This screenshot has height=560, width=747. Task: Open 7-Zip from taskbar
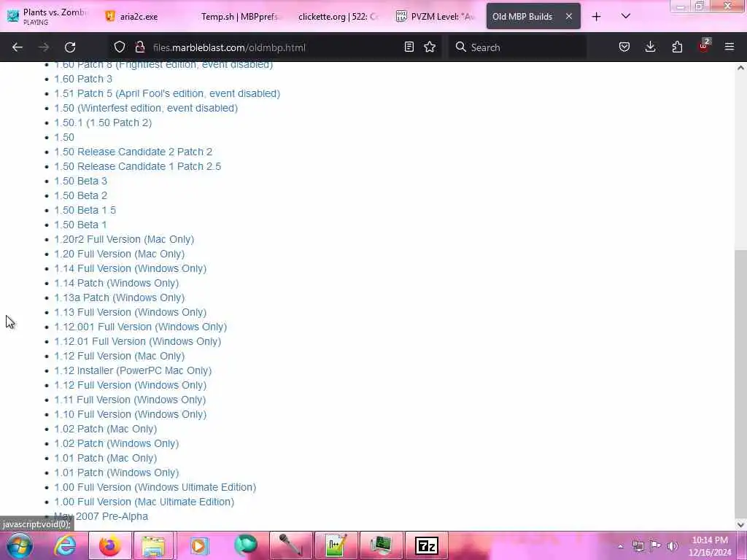tap(426, 545)
